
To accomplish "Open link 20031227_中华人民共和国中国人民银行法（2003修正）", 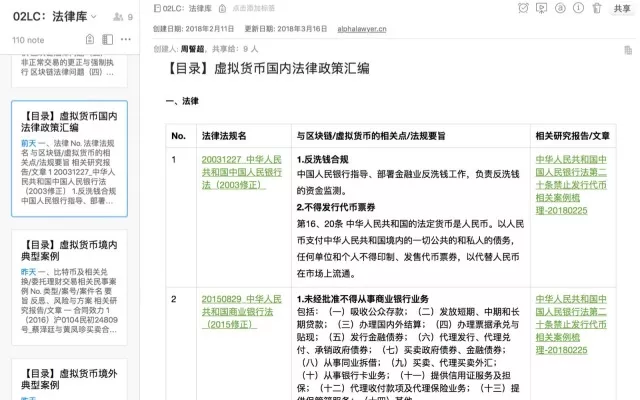I will pyautogui.click(x=242, y=172).
